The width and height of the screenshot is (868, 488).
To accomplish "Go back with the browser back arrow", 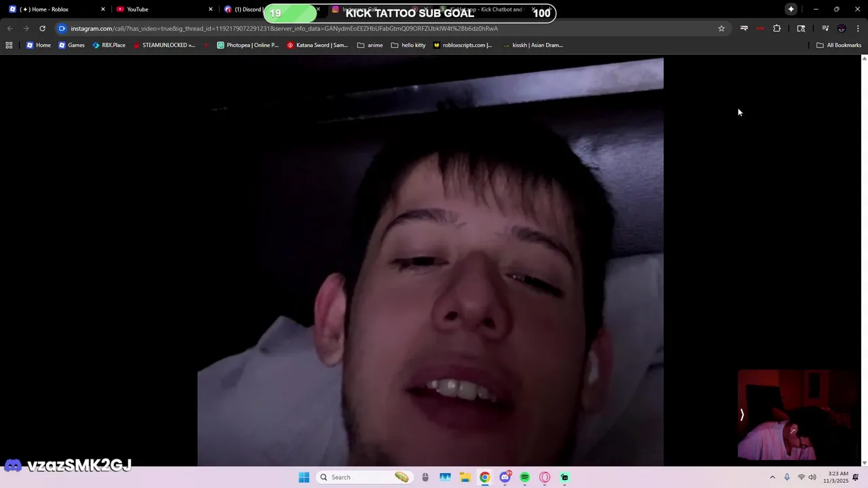I will click(x=9, y=28).
